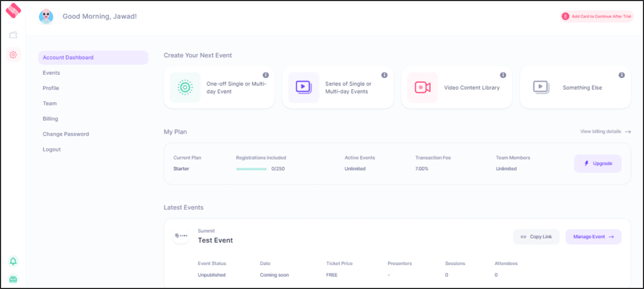The width and height of the screenshot is (644, 289).
Task: Click the Good Morning, Jawad! greeting
Action: point(100,16)
